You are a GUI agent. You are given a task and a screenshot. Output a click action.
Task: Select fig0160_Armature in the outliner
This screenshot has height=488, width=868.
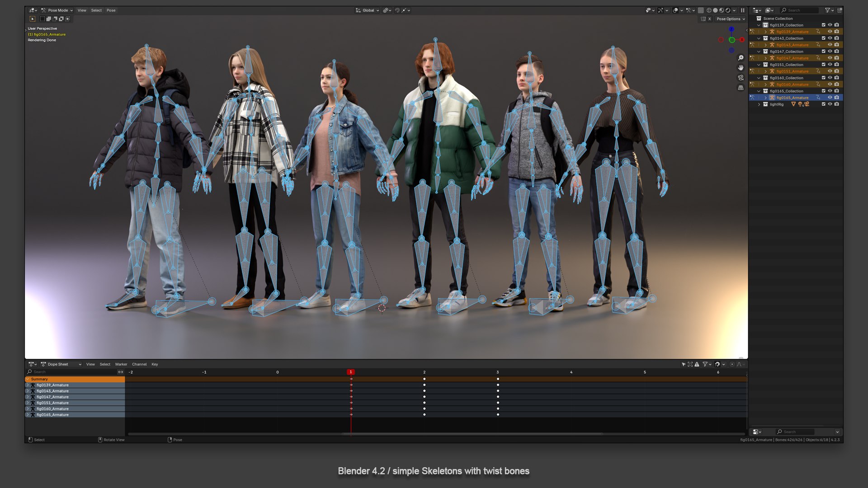pos(793,84)
